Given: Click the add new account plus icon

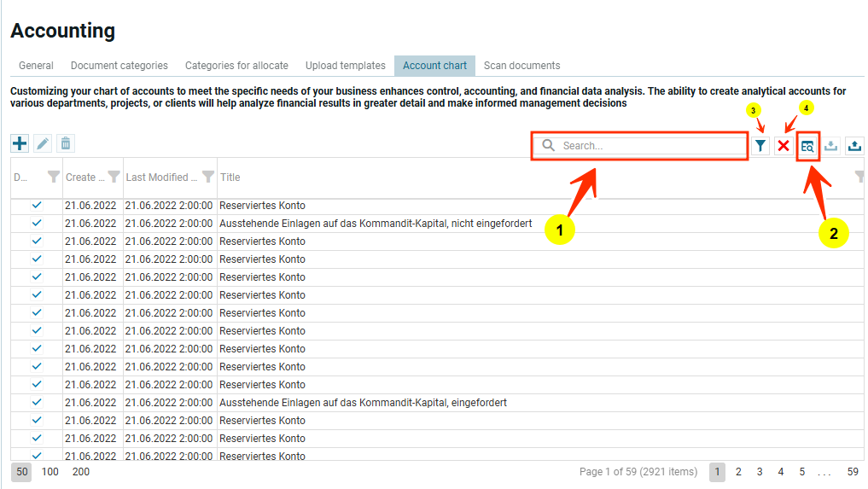Looking at the screenshot, I should point(19,144).
